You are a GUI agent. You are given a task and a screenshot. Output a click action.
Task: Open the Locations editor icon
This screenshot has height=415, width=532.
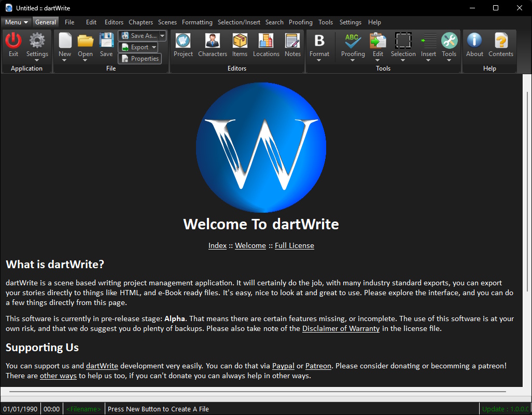[266, 41]
